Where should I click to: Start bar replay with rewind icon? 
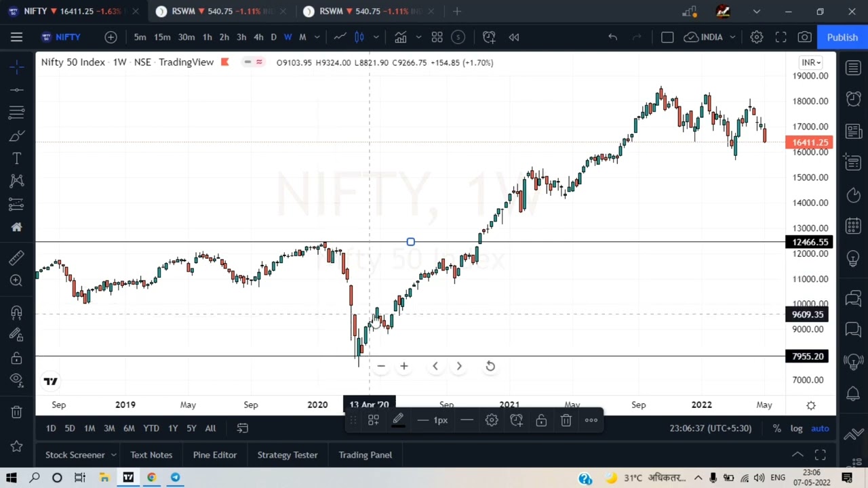tap(513, 37)
